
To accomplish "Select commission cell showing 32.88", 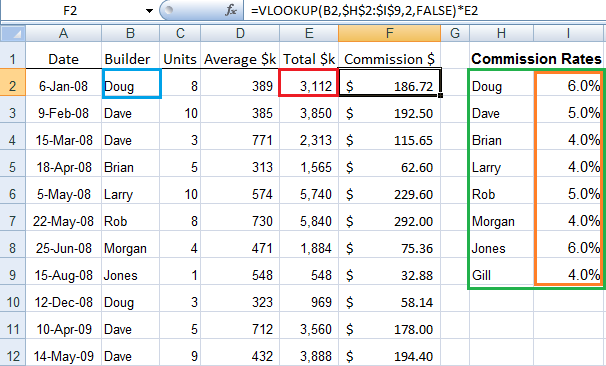I will click(x=390, y=272).
